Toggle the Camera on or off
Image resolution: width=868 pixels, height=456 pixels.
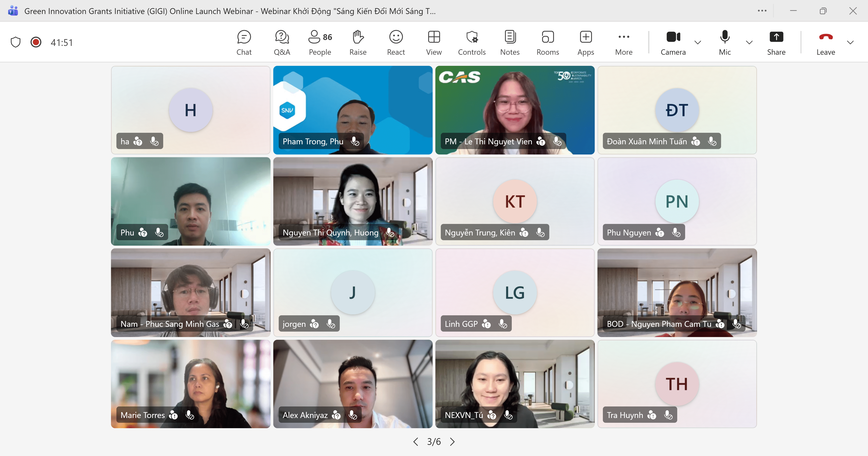(673, 43)
